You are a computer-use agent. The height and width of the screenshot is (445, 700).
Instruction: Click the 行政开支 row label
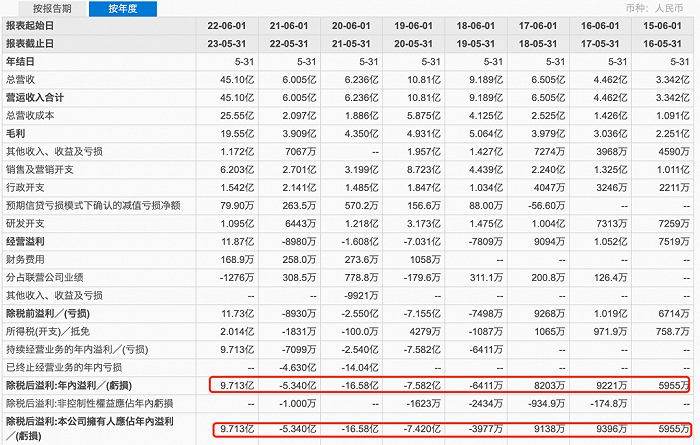coord(25,187)
